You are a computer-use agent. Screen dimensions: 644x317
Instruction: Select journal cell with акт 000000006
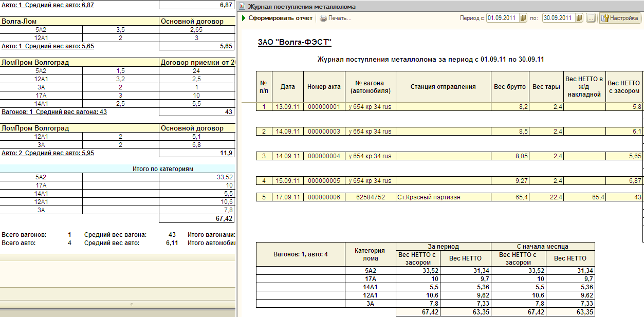tap(324, 197)
